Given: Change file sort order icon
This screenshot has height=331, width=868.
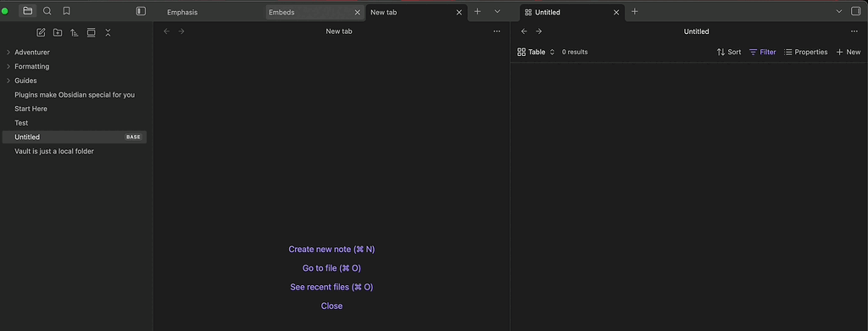Looking at the screenshot, I should (75, 33).
